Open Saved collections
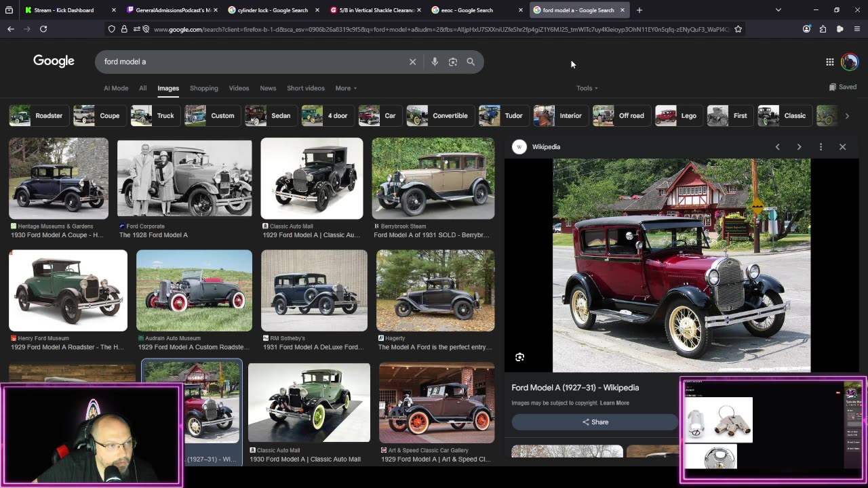This screenshot has height=488, width=868. tap(843, 87)
